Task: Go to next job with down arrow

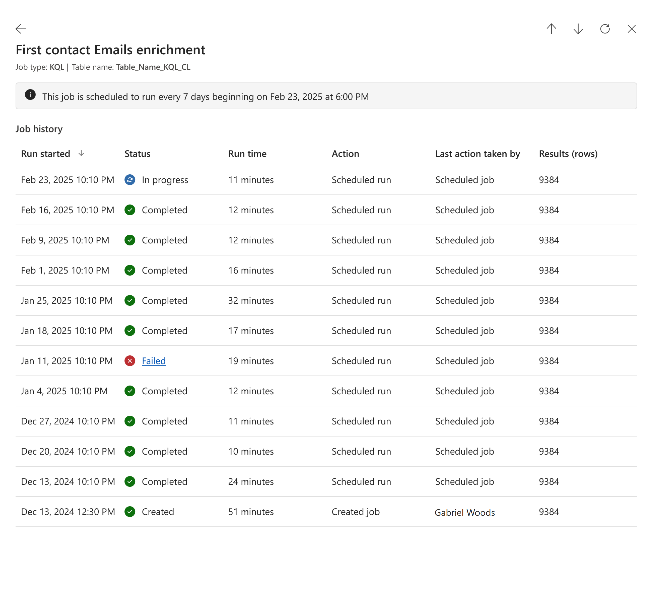Action: point(578,29)
